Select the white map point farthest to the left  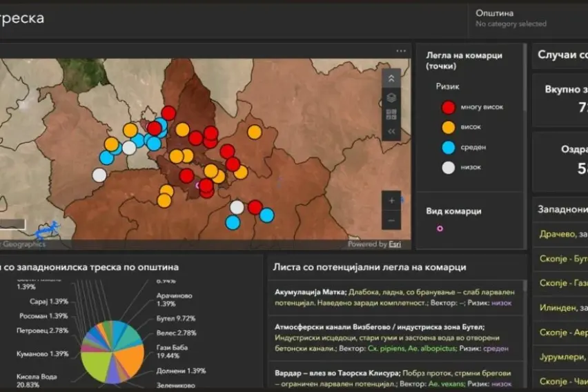tap(99, 175)
